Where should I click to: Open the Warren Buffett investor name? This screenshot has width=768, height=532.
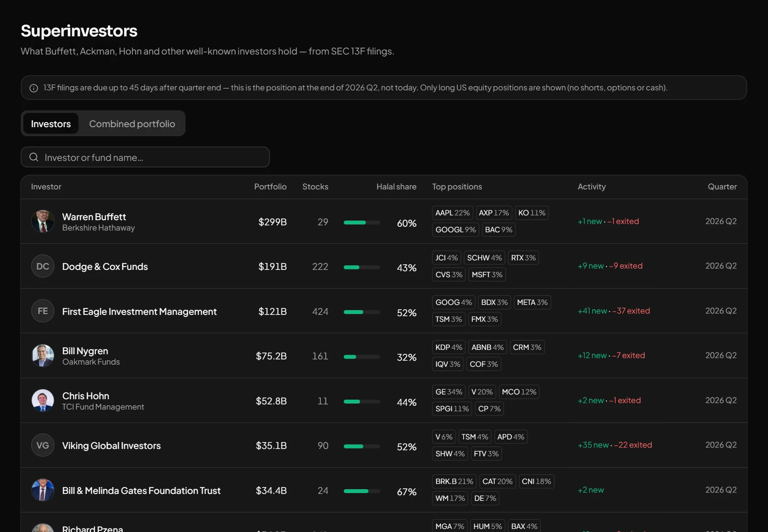94,217
